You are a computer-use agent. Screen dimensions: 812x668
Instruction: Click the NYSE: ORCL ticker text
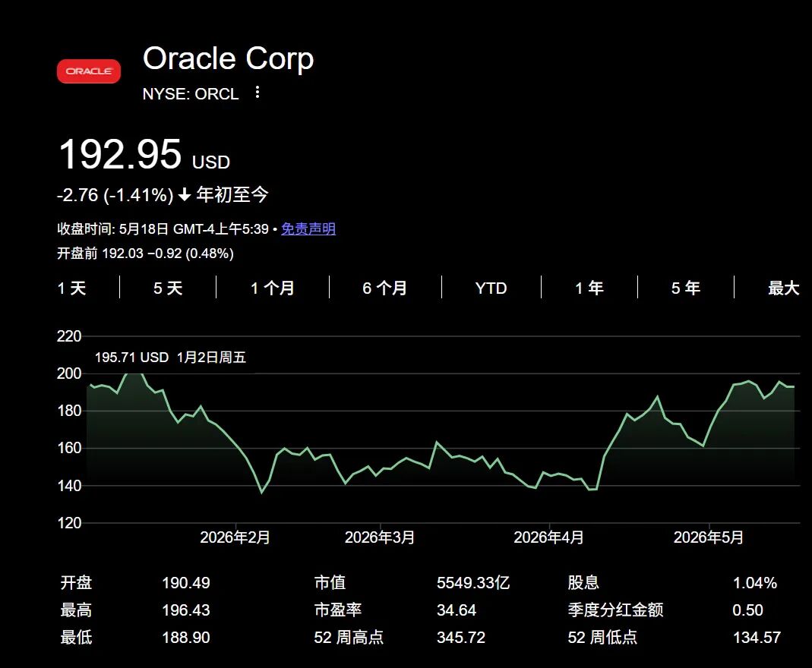[191, 93]
